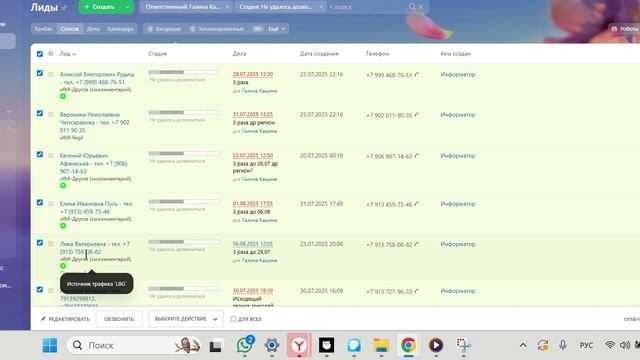Sort by the Лид column header

pyautogui.click(x=68, y=53)
